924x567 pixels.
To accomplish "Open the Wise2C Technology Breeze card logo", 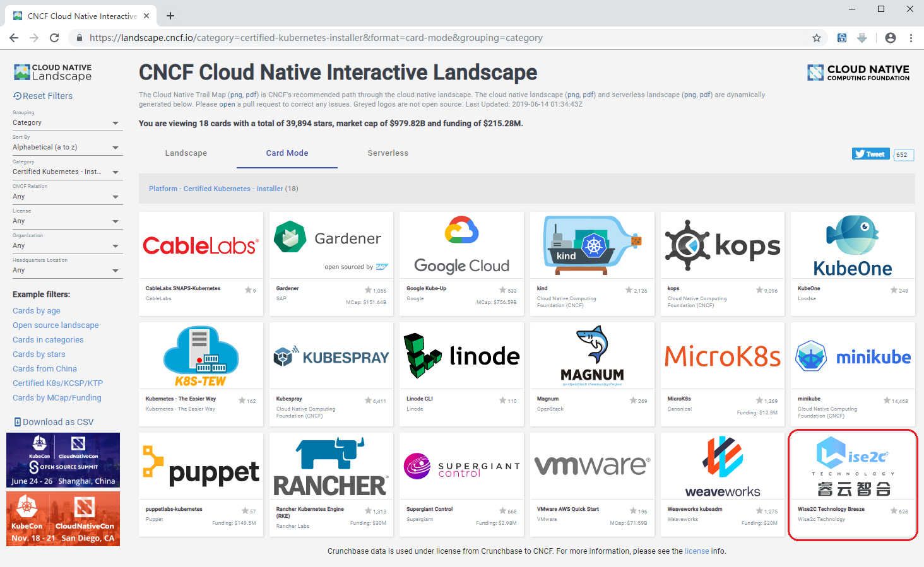I will (853, 466).
